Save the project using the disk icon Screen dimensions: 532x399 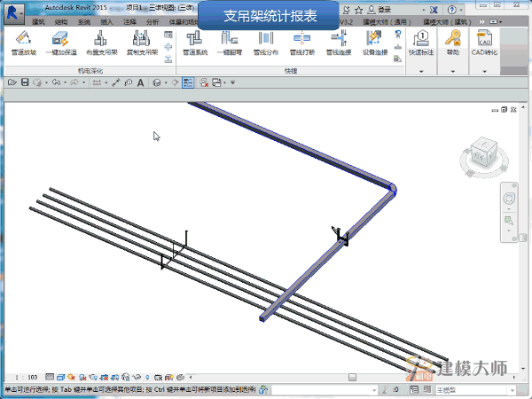click(x=25, y=82)
